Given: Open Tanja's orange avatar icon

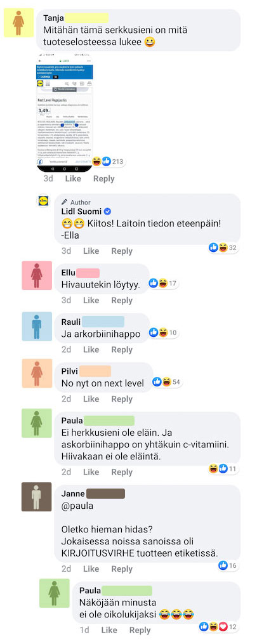Looking at the screenshot, I should pyautogui.click(x=18, y=23).
